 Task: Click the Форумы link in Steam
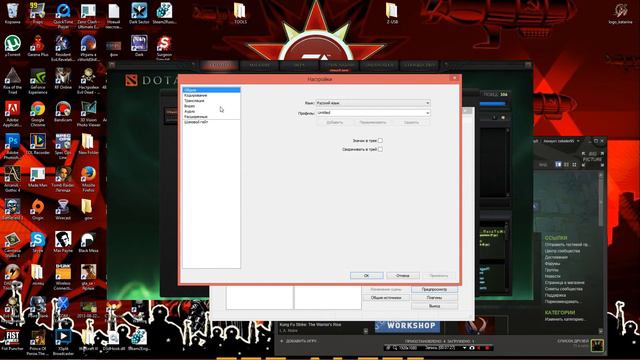pos(552,264)
